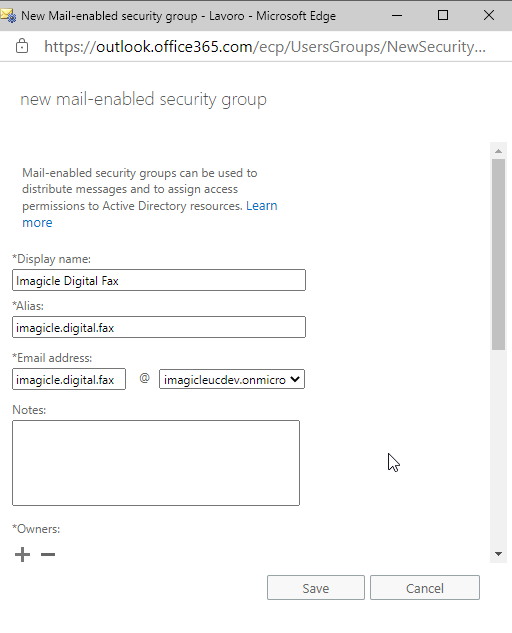
Task: Click inside the Notes text area
Action: 156,463
